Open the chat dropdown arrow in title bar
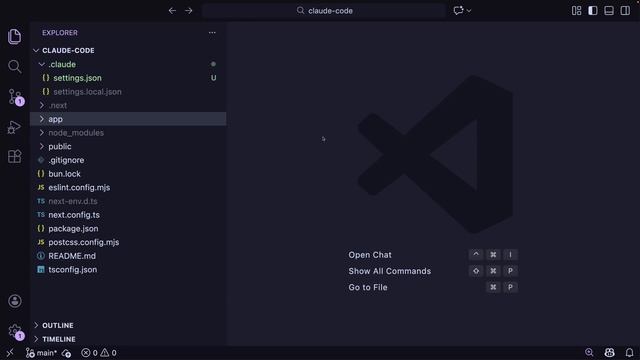The image size is (640, 360). tap(469, 11)
